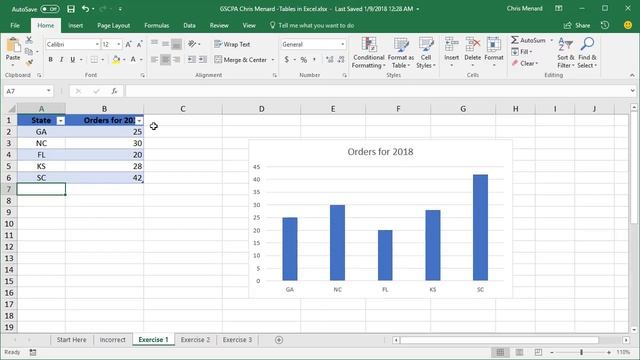
Task: Open Sort & Filter menu
Action: 566,53
